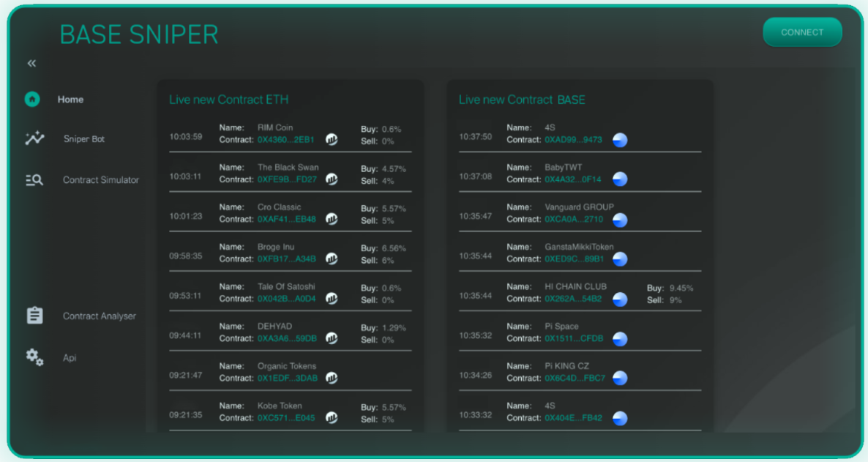Click the Base icon beside Vanguard GROUP
Viewport: 868px width, 462px height.
[x=620, y=219]
